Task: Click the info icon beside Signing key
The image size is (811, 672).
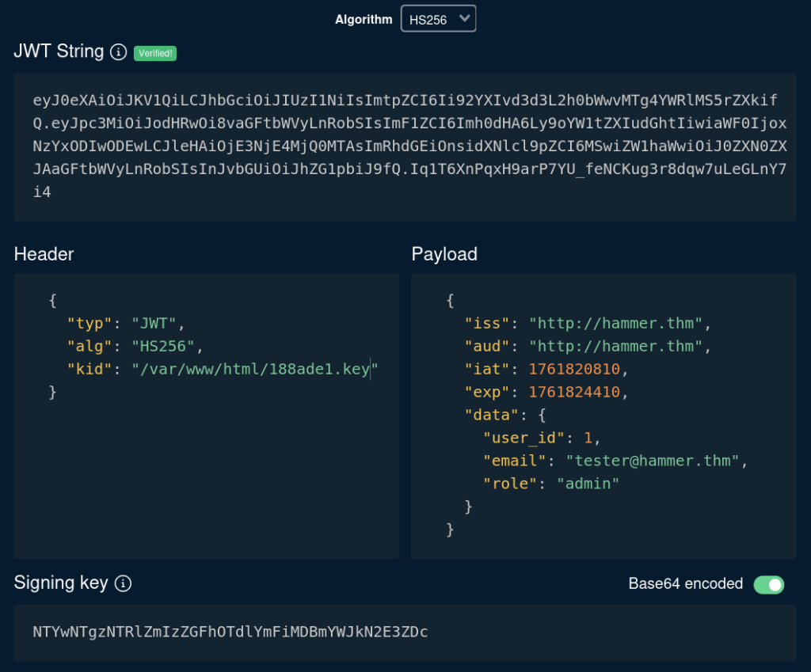Action: pos(123,583)
